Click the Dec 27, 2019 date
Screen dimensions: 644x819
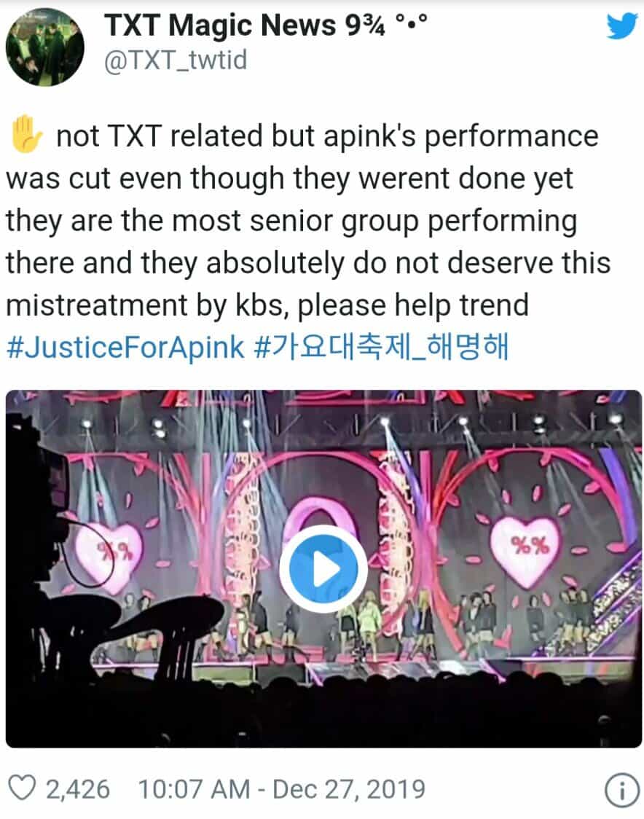click(x=349, y=788)
